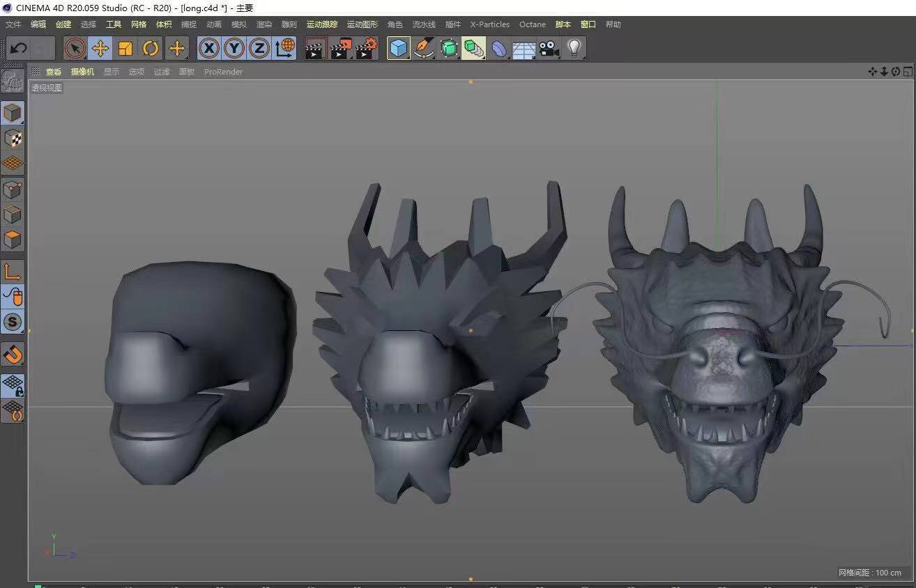Toggle the Y axis lock

[234, 48]
